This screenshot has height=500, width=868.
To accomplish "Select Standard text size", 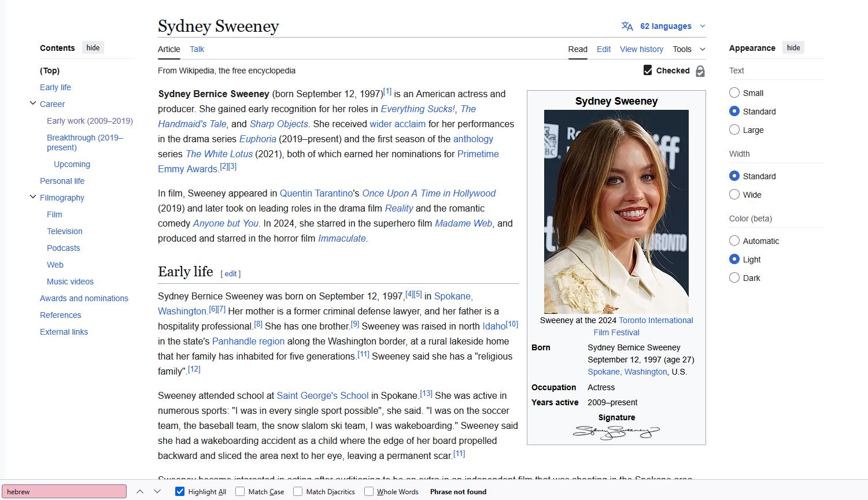I will (734, 111).
